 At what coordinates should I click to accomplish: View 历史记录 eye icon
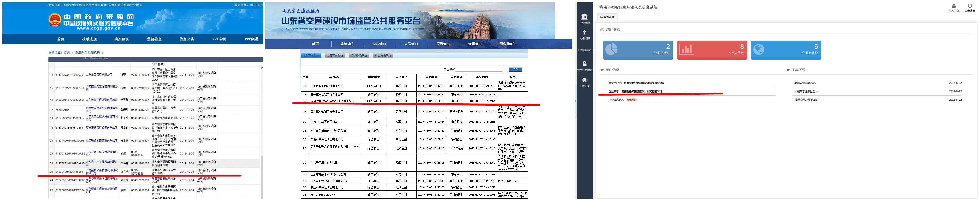(584, 80)
